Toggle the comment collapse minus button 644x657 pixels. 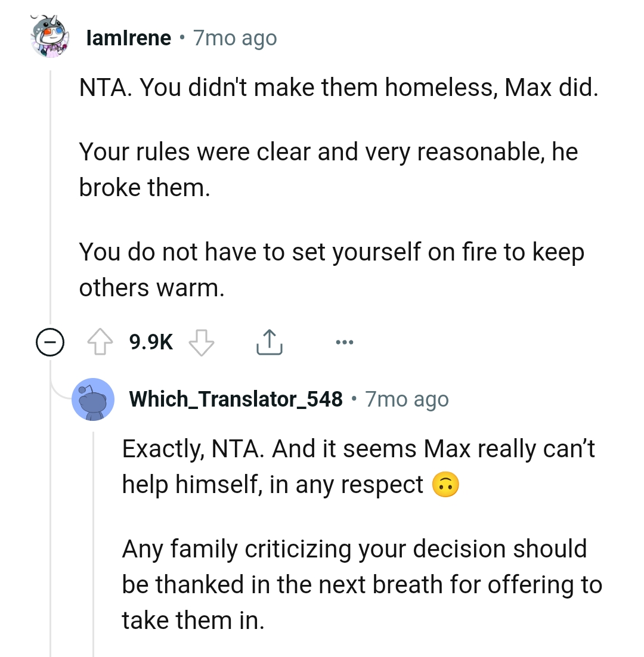coord(50,342)
